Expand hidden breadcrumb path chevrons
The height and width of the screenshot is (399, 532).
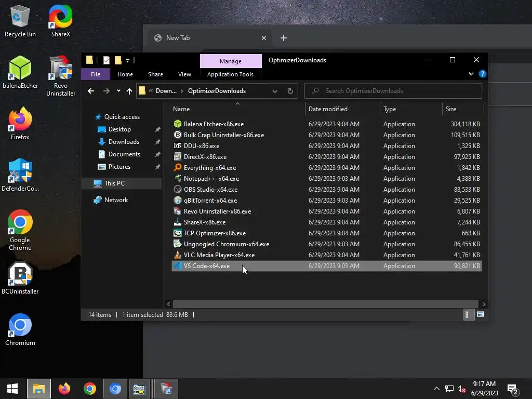click(151, 91)
